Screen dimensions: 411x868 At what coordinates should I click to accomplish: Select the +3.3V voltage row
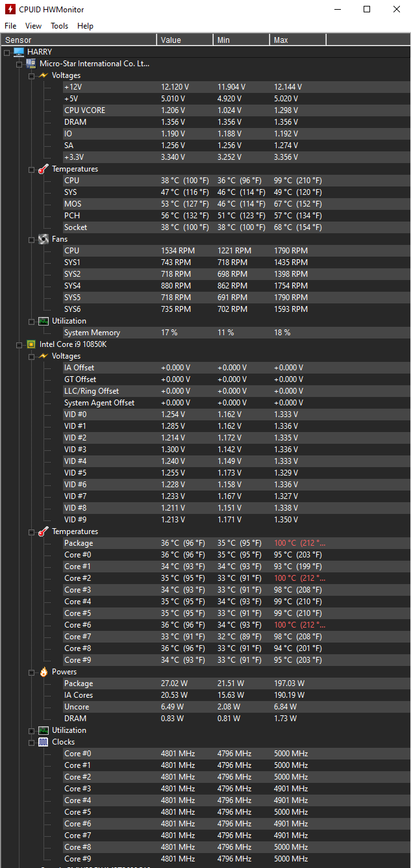[236, 157]
